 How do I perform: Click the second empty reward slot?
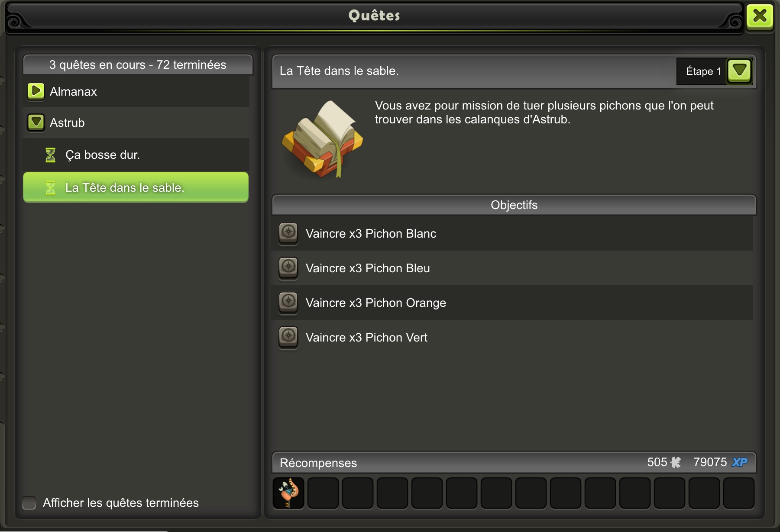358,493
